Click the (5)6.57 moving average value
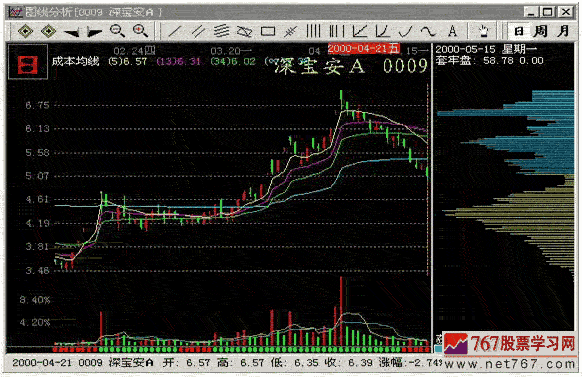The image size is (582, 377). [x=127, y=62]
